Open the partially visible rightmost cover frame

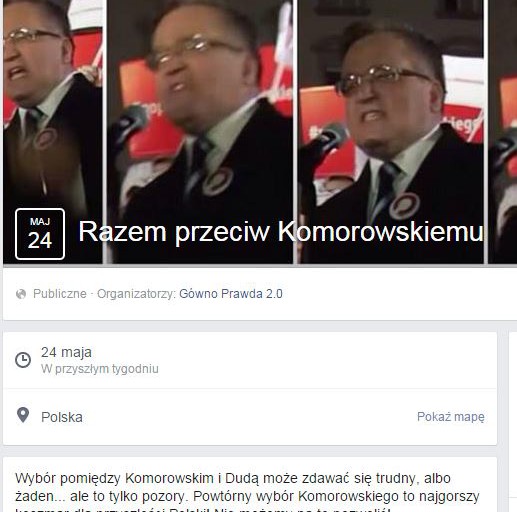(x=503, y=132)
